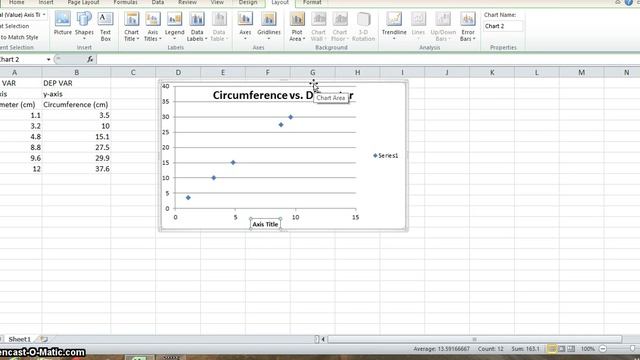Open the Legend options
640x360 pixels.
(x=174, y=26)
